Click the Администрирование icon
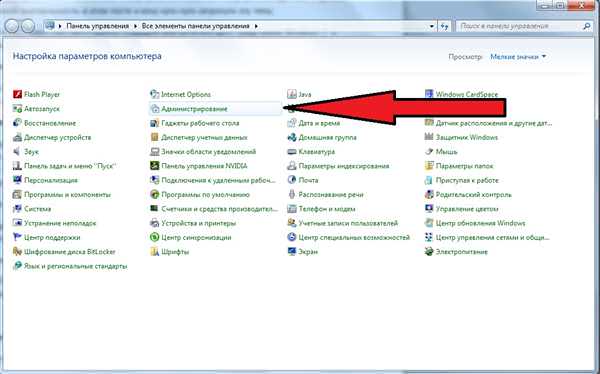This screenshot has width=600, height=374. (x=155, y=109)
